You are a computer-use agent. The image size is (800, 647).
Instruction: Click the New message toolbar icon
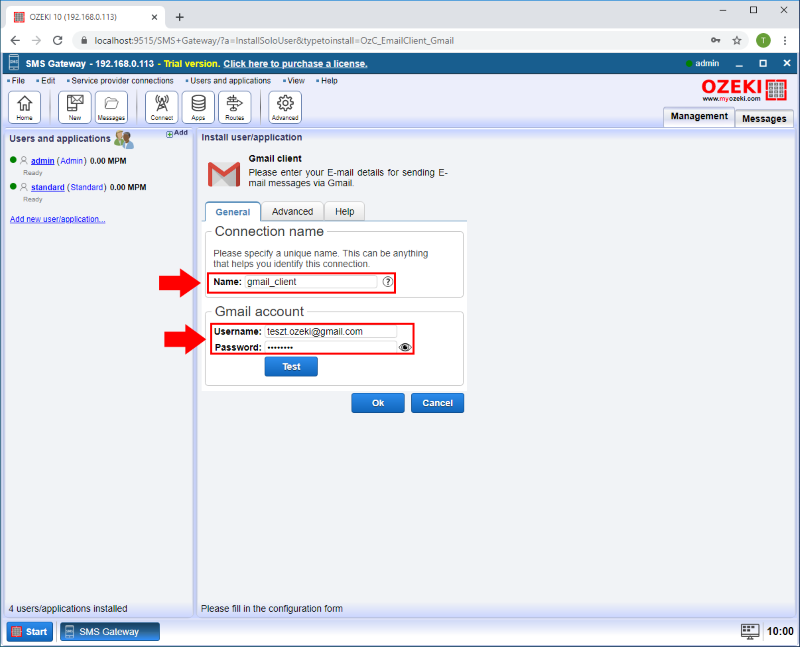click(74, 107)
